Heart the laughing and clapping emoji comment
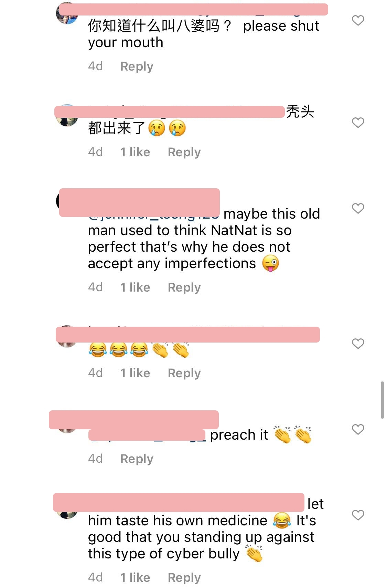The width and height of the screenshot is (387, 588). tap(358, 344)
